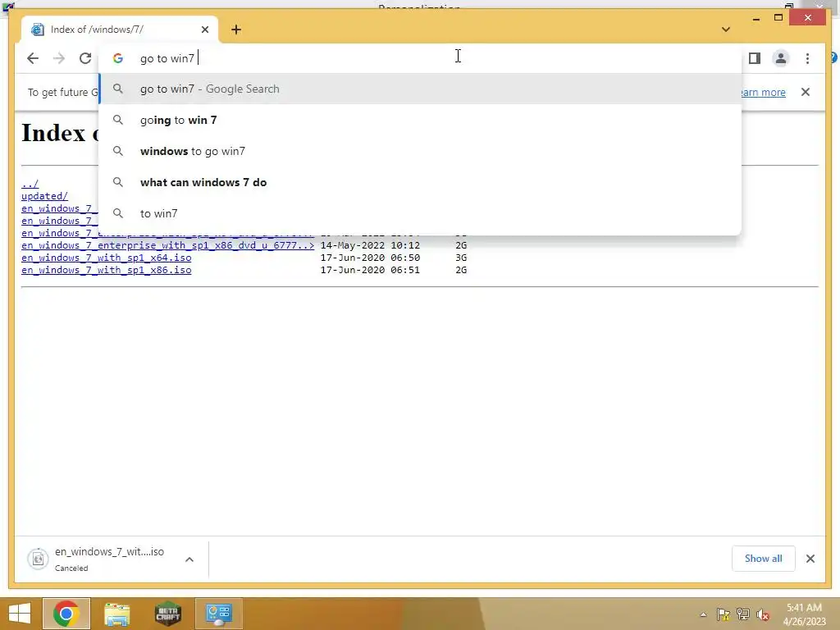Click the 14-May-2022 10:12 date text

point(370,245)
